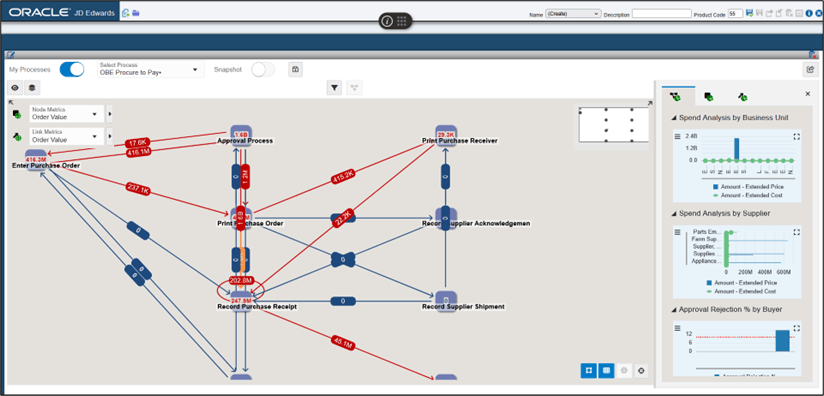Maximize the Approval Rejection % by Buyer chart
Screen dimensions: 824x396
pos(797,328)
